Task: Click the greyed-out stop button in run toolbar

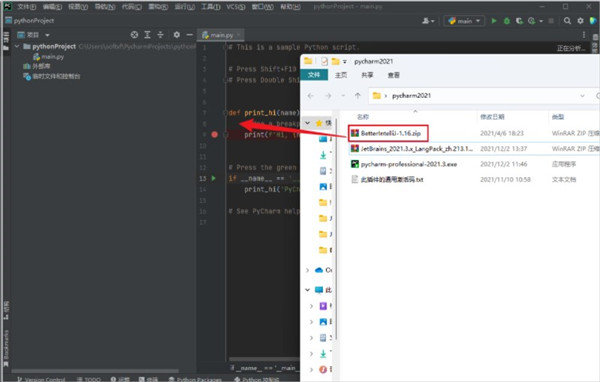Action: tap(551, 21)
